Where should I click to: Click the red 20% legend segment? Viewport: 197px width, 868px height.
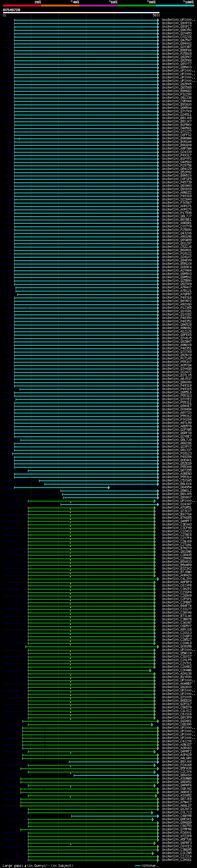pyautogui.click(x=22, y=6)
